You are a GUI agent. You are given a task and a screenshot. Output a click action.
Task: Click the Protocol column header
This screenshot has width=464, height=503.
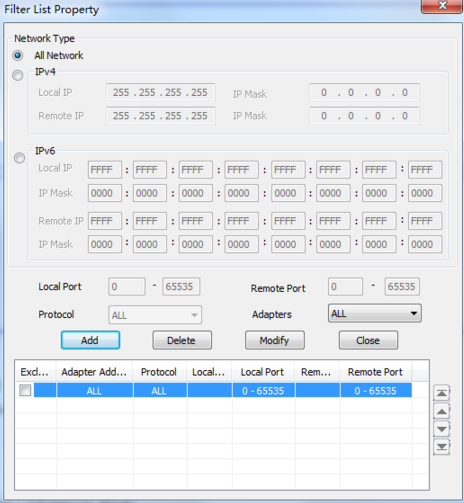pyautogui.click(x=160, y=372)
